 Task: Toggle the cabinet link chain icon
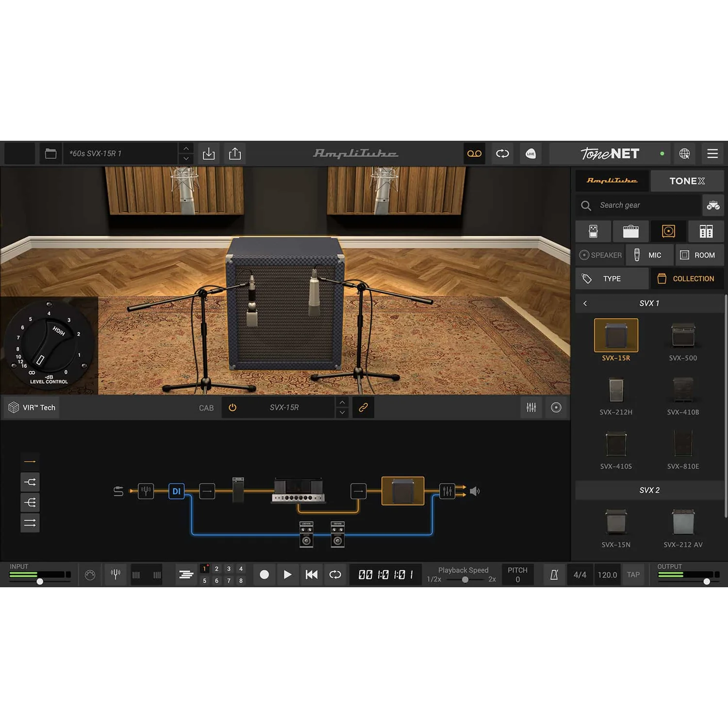coord(363,408)
